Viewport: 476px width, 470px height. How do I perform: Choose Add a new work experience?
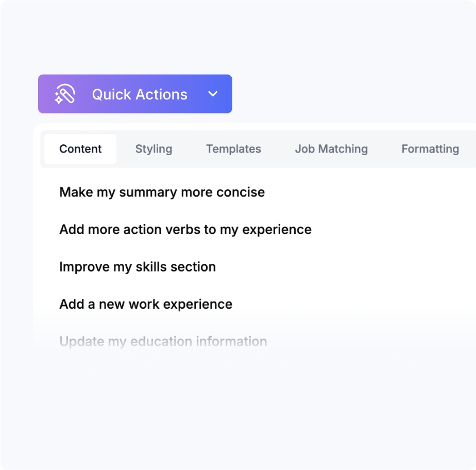[x=146, y=304]
